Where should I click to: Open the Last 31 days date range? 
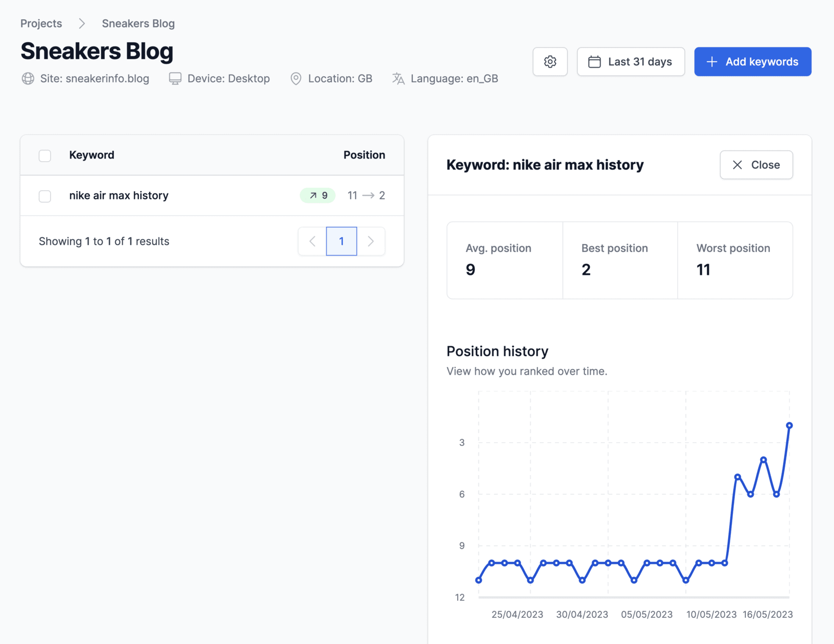[x=631, y=62]
